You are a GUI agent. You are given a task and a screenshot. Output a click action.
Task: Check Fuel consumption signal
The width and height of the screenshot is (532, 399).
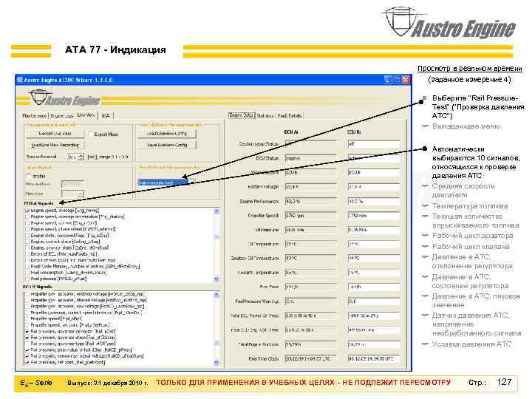click(27, 273)
